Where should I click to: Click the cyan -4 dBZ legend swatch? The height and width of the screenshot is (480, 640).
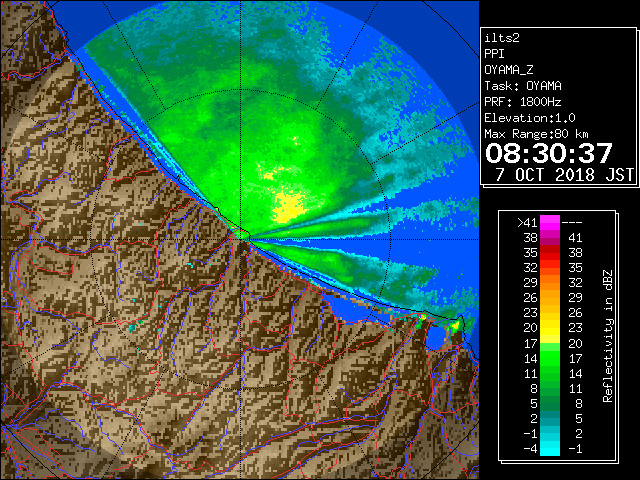[550, 448]
